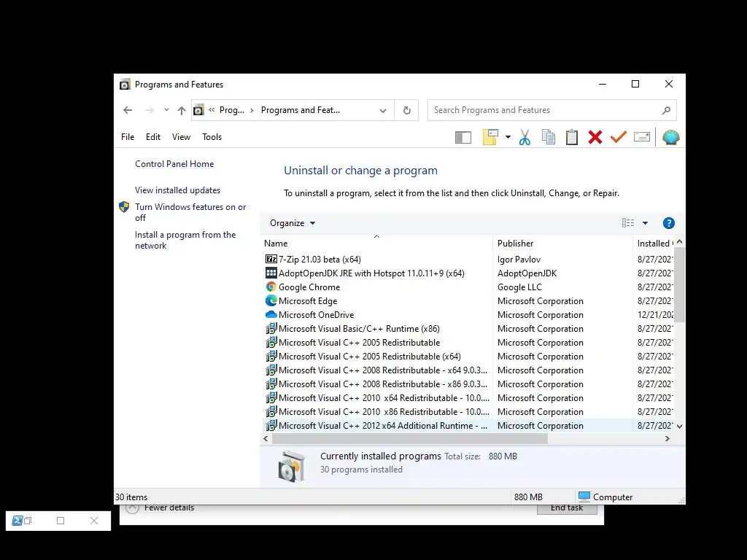Click the view layout icon beside help
Screen dimensions: 747x560
tap(628, 223)
